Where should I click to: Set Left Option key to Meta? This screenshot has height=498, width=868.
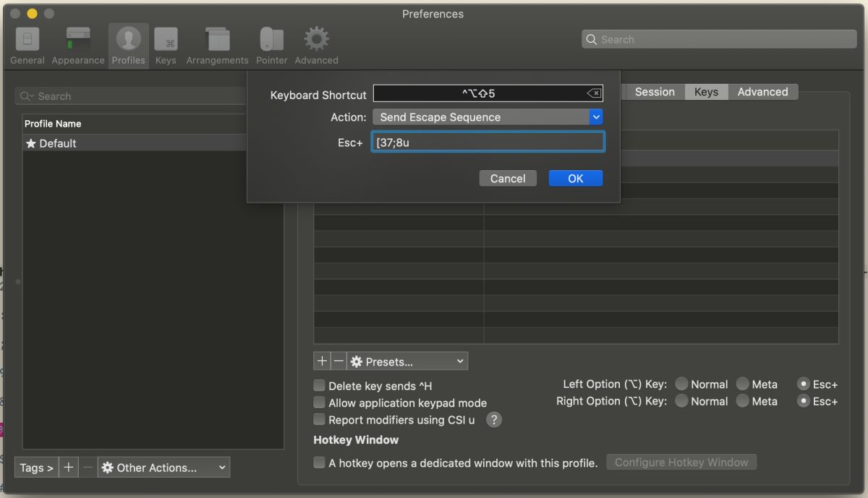pos(743,384)
